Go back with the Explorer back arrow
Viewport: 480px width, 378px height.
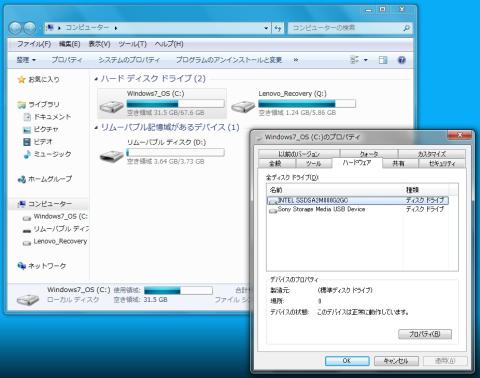(x=15, y=28)
